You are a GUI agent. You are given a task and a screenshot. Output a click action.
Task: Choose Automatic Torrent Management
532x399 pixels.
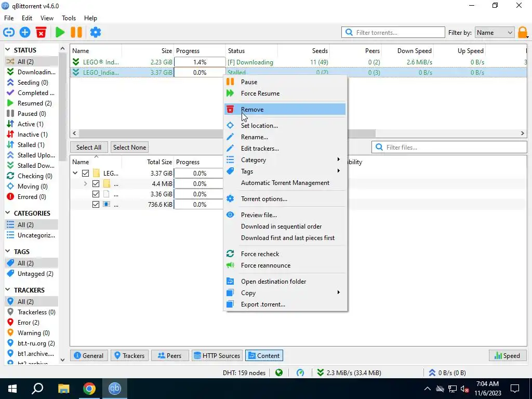coord(285,183)
